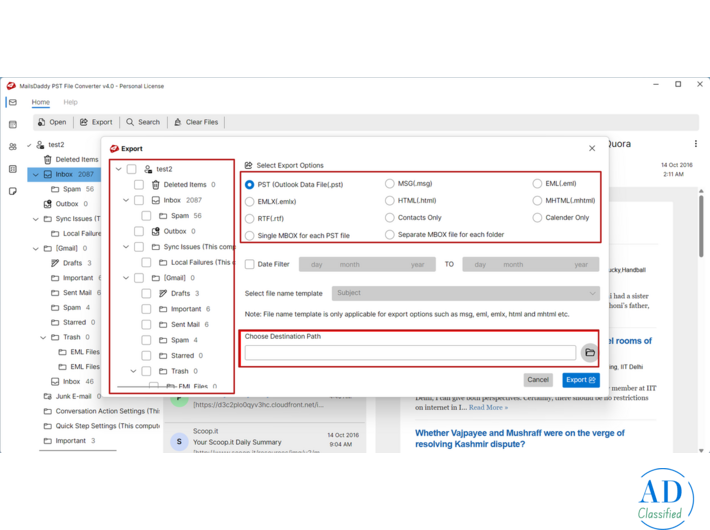Switch to the Help tab
Image resolution: width=710 pixels, height=530 pixels.
[x=70, y=102]
